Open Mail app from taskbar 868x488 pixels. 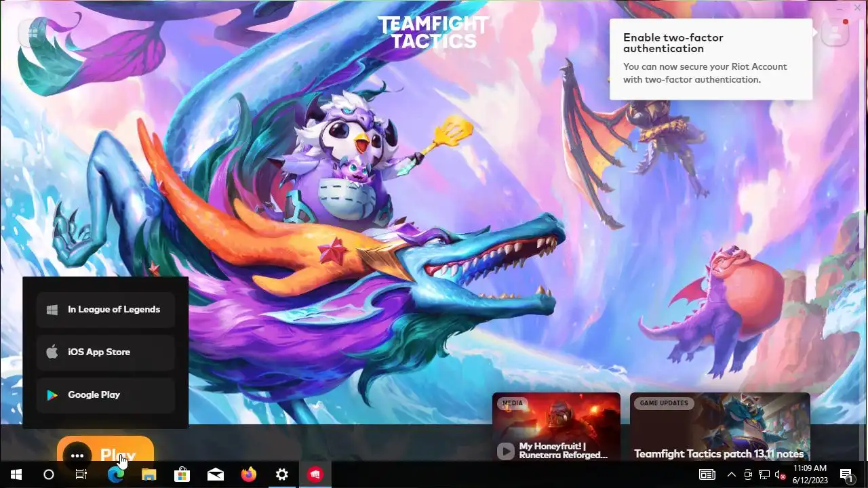[x=216, y=474]
